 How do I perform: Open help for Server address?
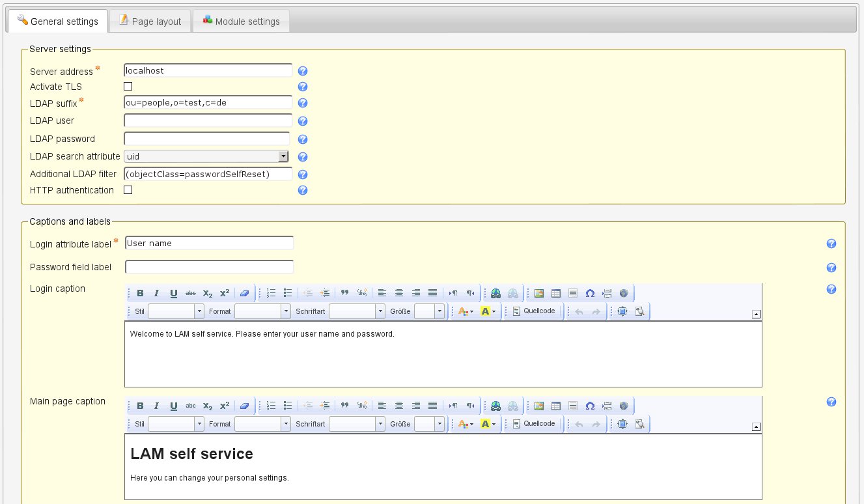303,72
